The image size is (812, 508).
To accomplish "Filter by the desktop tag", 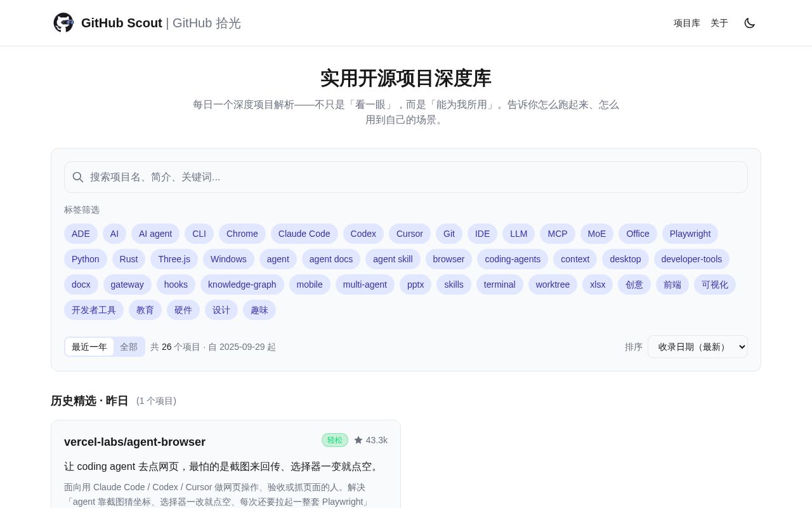I will (x=625, y=259).
